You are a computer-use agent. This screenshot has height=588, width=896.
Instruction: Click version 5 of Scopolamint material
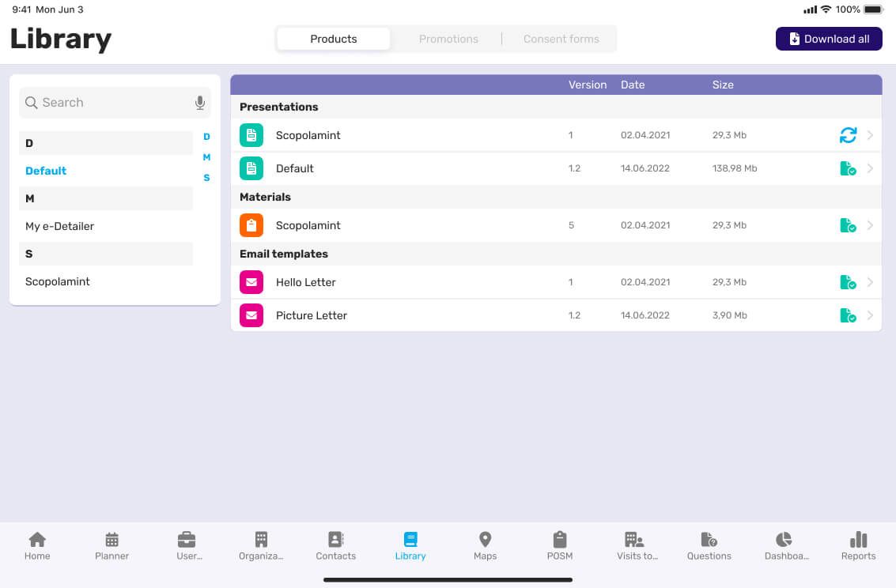pyautogui.click(x=571, y=225)
